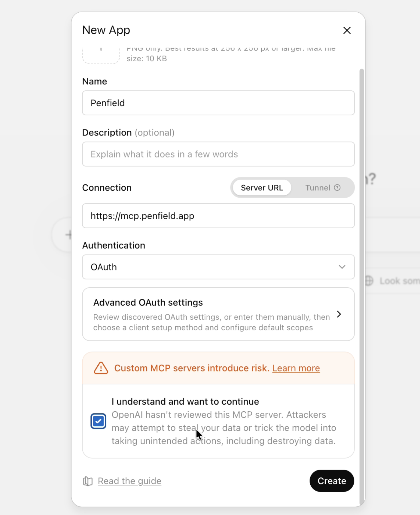Follow the Learn more link

coord(296,368)
